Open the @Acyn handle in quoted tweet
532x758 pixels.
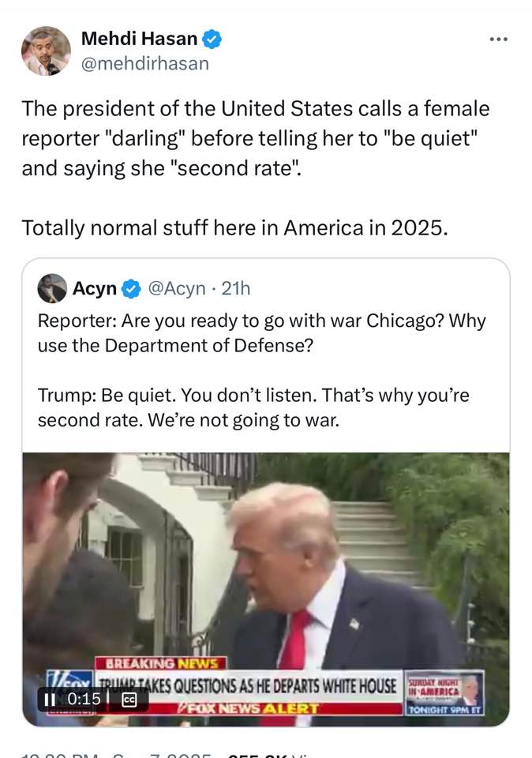click(x=177, y=289)
